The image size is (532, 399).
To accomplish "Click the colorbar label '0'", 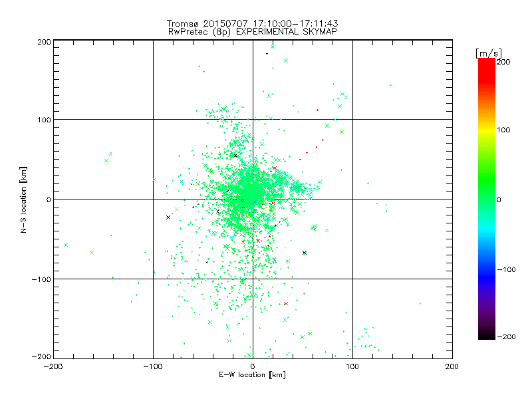I will [499, 200].
